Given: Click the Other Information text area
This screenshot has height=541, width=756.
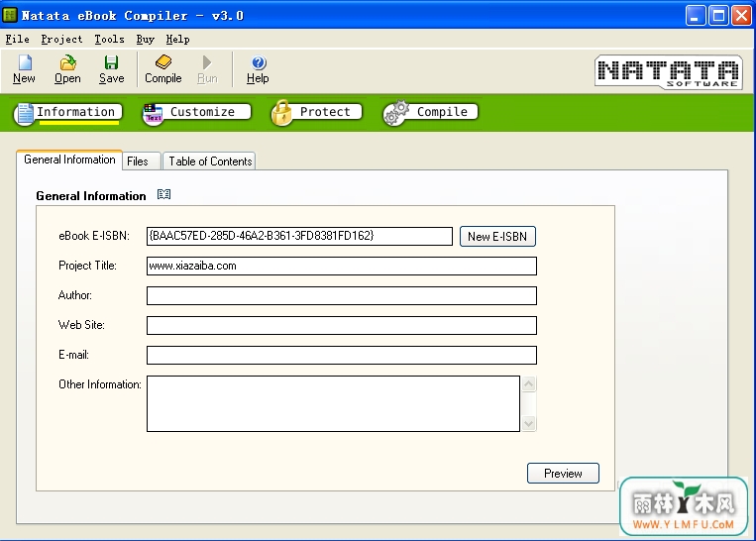Looking at the screenshot, I should point(333,403).
